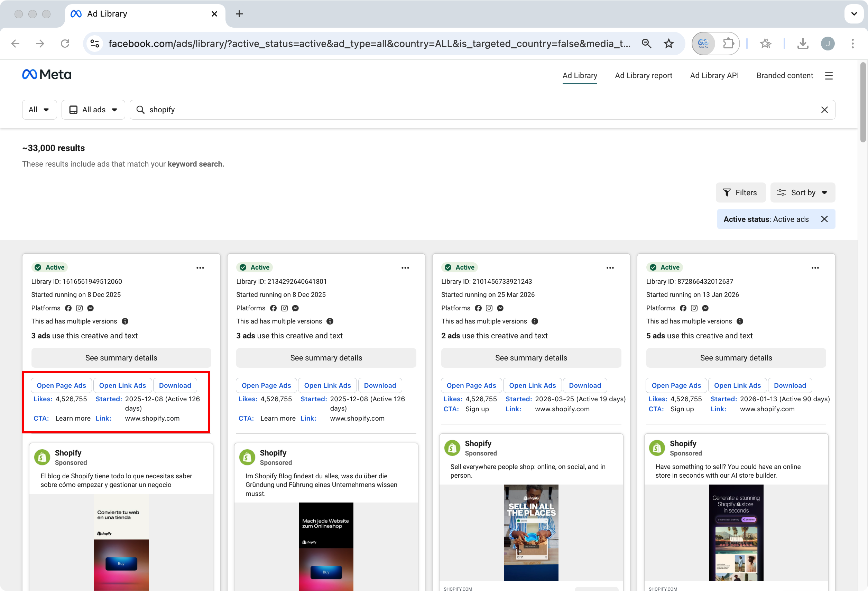Screen dimensions: 868x591
Task: Click the shopify keyword search field
Action: click(x=482, y=110)
